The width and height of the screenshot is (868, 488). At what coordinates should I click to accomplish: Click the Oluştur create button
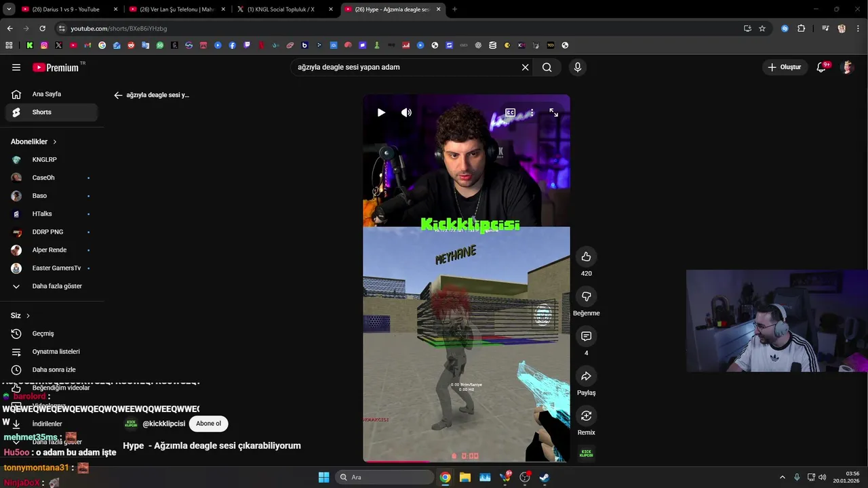click(x=785, y=67)
